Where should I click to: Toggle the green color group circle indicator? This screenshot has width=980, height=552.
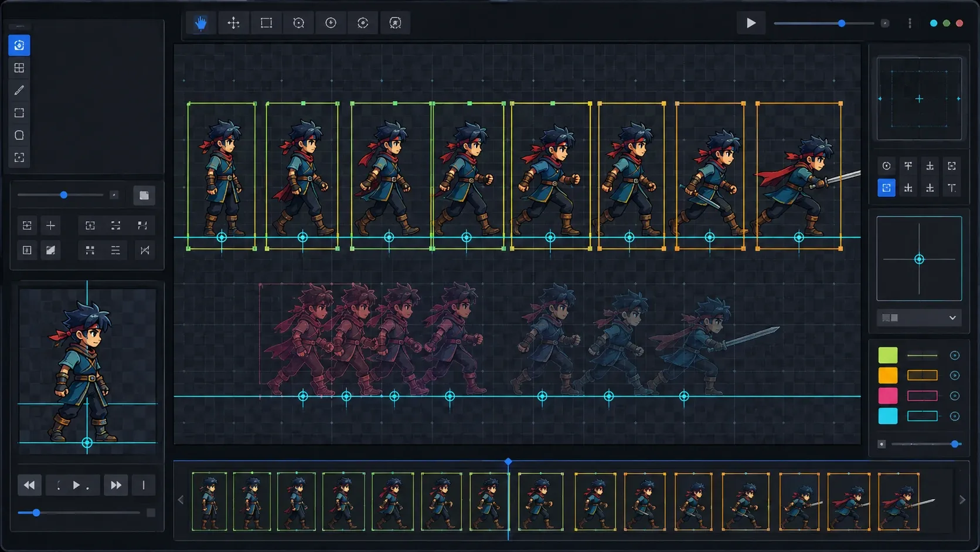pos(954,355)
